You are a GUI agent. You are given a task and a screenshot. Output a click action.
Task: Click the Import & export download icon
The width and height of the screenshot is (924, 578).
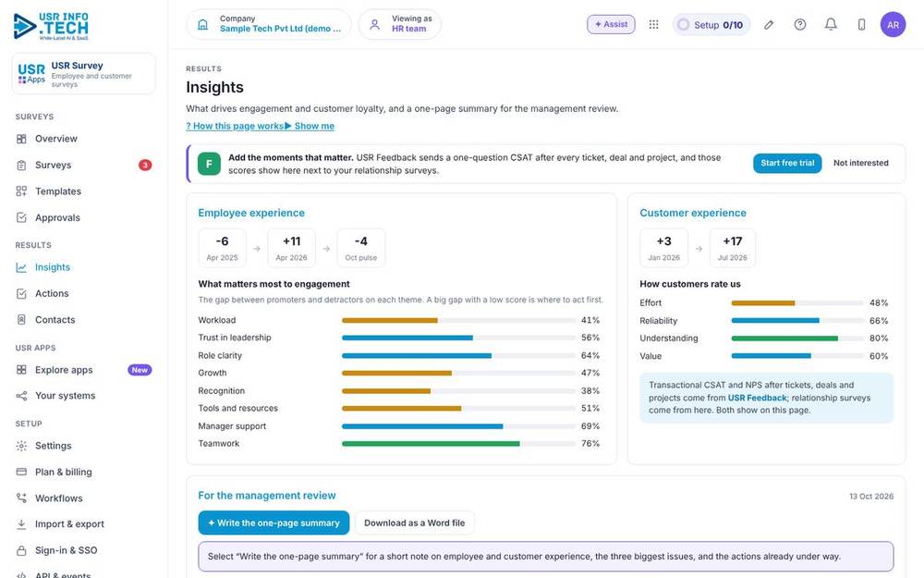(x=21, y=523)
